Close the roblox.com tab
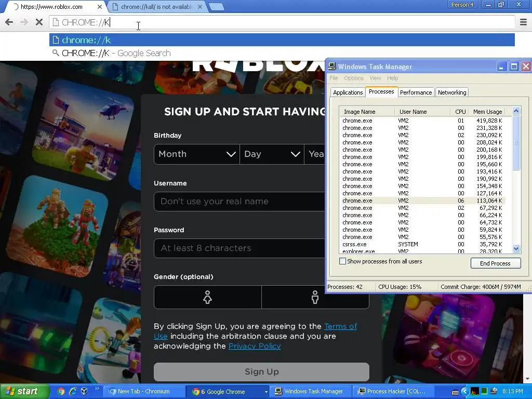The width and height of the screenshot is (532, 399). click(x=100, y=6)
